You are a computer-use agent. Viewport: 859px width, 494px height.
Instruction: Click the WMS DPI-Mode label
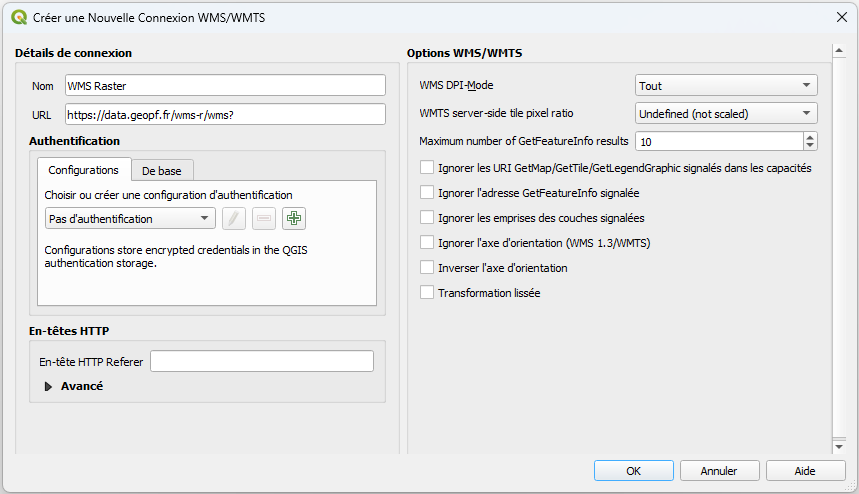[456, 85]
